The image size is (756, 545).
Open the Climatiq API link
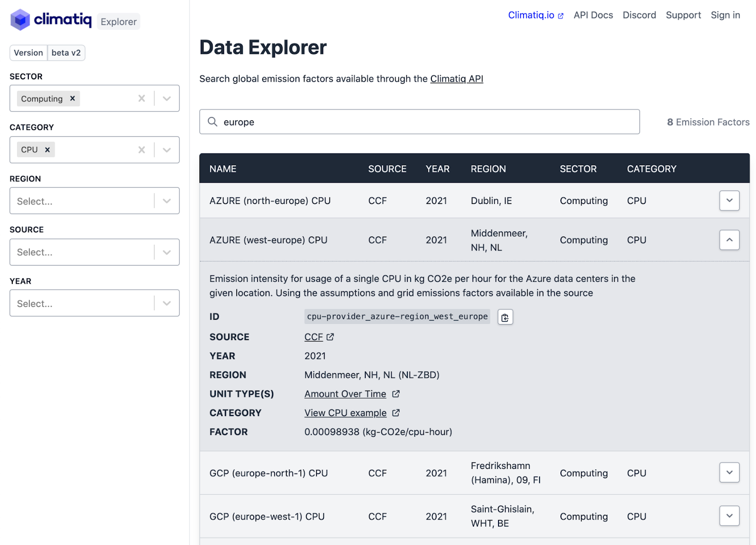[456, 79]
